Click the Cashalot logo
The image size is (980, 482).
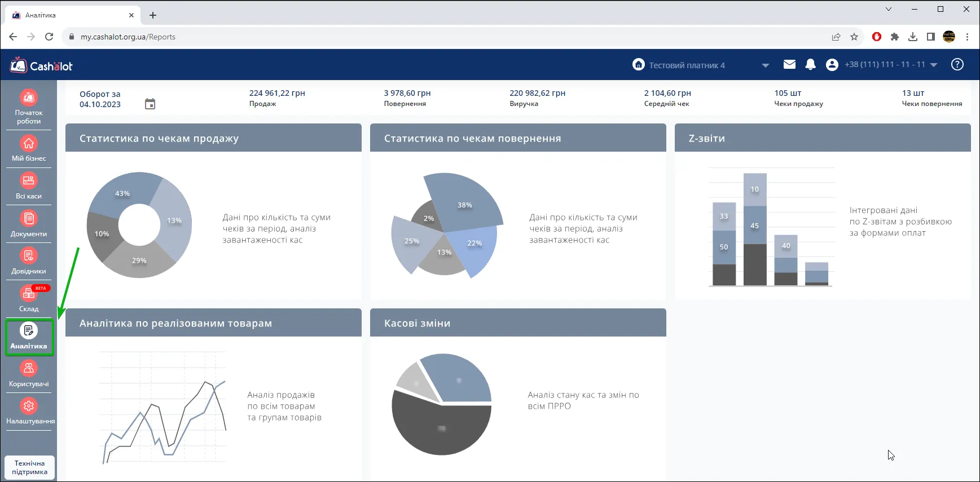[x=41, y=65]
